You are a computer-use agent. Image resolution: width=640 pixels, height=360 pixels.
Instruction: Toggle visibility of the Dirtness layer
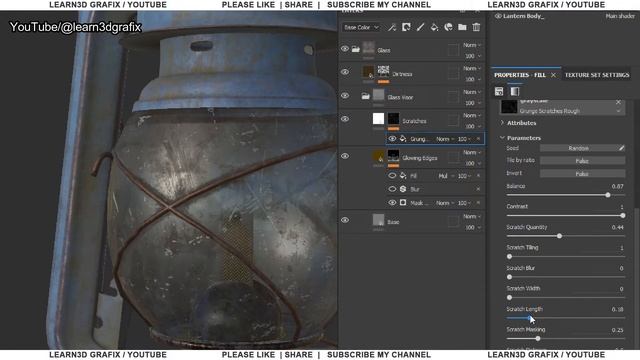[x=345, y=72]
